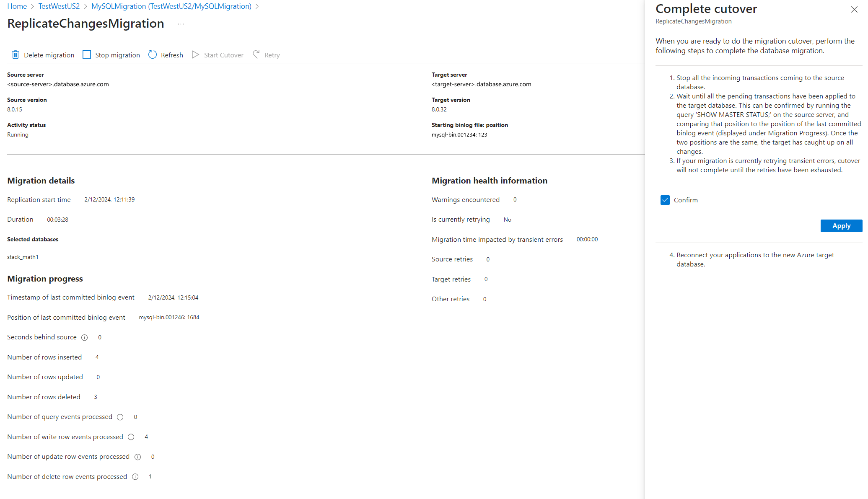Open TestWestUS2 breadcrumb link
The image size is (868, 499).
click(x=59, y=6)
